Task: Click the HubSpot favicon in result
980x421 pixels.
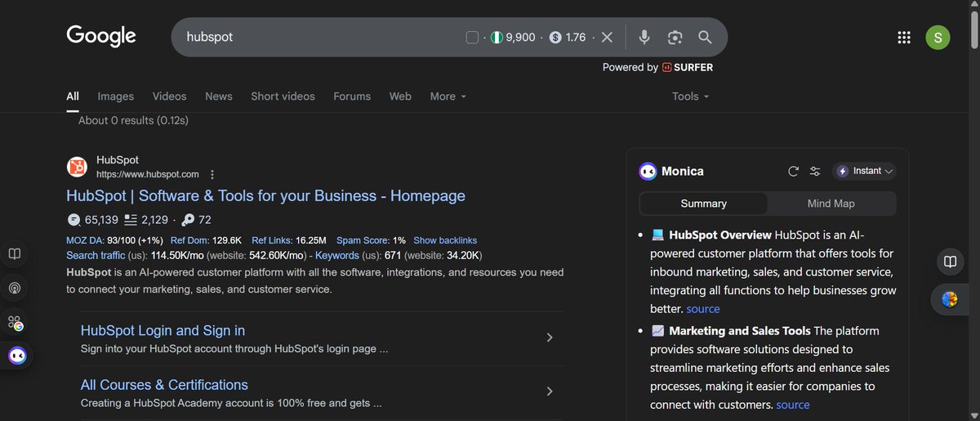Action: click(78, 167)
